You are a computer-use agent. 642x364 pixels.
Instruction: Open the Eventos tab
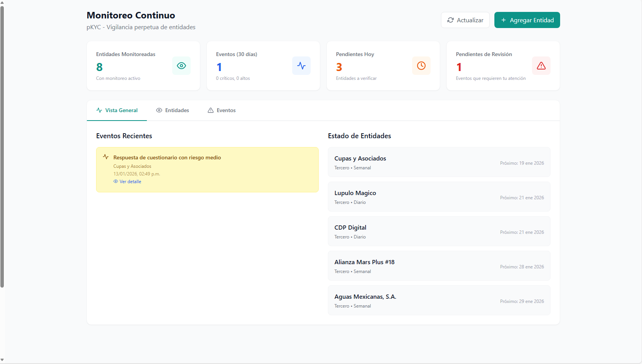tap(222, 110)
